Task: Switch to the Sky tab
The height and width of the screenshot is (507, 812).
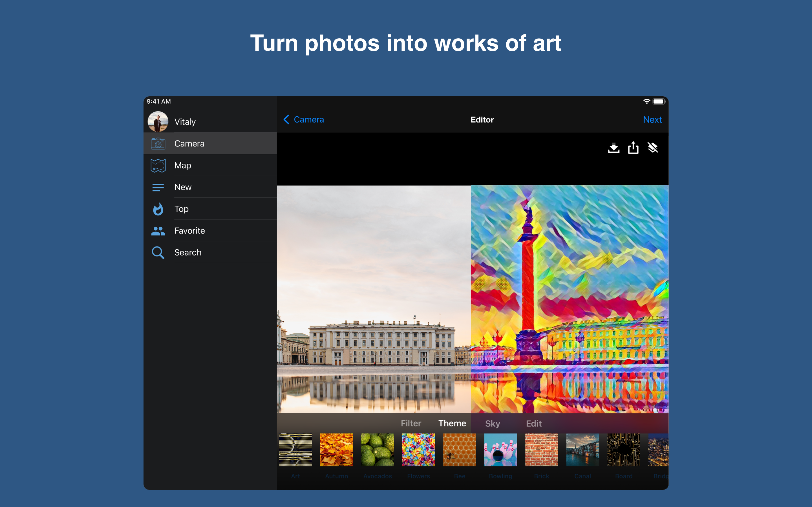Action: tap(492, 424)
